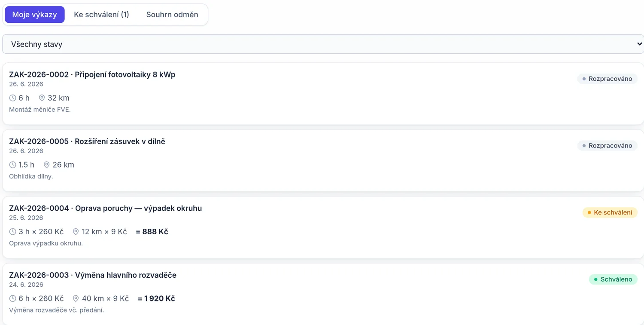644x325 pixels.
Task: Open ZAK-2026-0004 Oprava poruchy record
Action: point(323,227)
